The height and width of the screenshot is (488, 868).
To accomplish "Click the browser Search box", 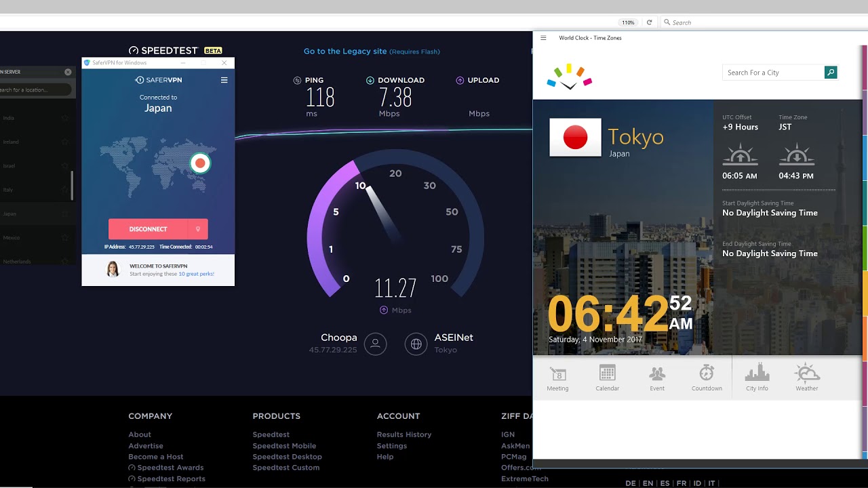I will click(763, 22).
